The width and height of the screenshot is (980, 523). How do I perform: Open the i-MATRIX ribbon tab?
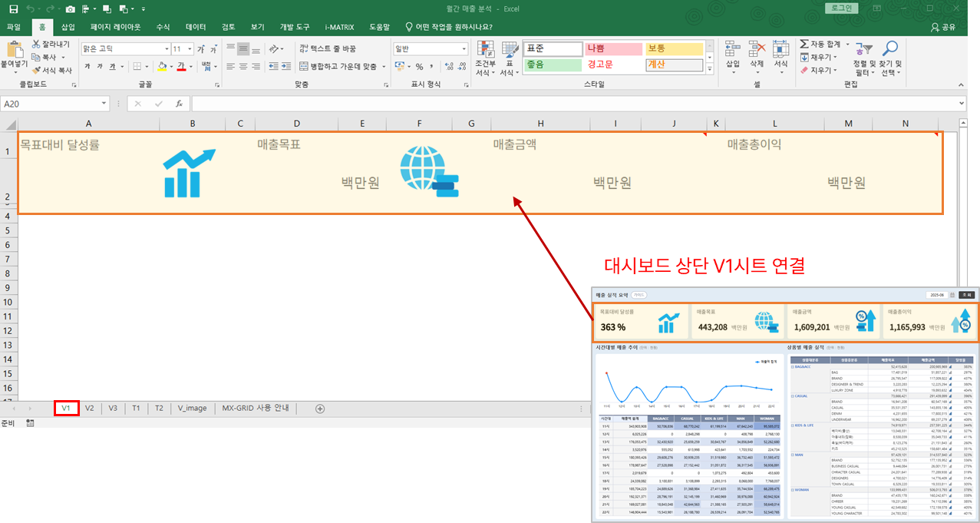(339, 27)
